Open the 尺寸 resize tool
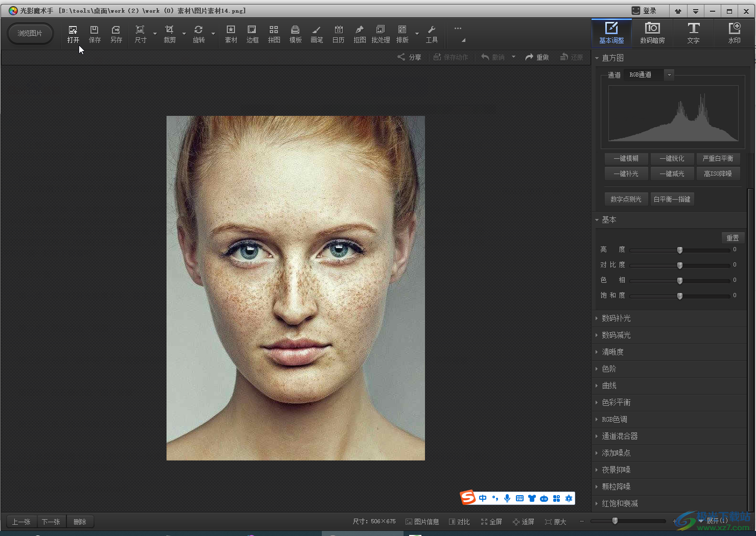 point(140,34)
